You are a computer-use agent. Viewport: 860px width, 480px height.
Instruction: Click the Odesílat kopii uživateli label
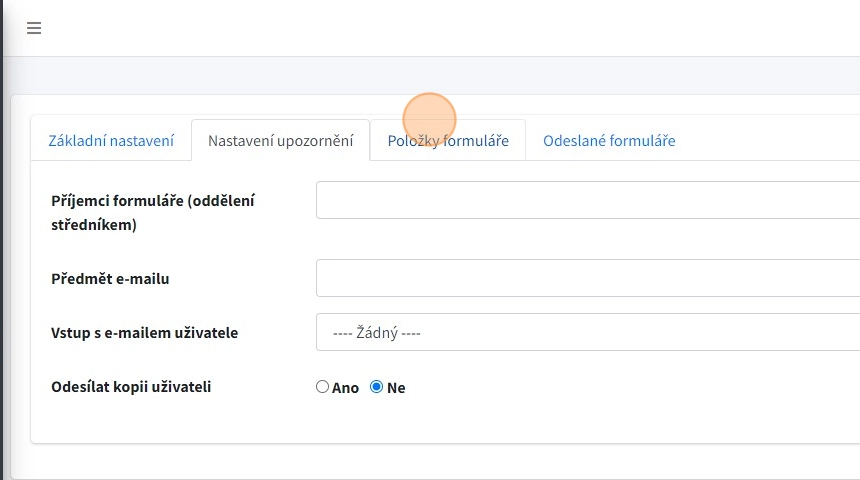[131, 386]
